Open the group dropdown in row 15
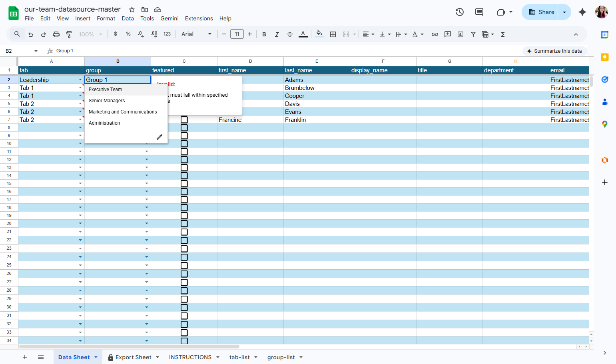The width and height of the screenshot is (616, 364). pyautogui.click(x=147, y=184)
